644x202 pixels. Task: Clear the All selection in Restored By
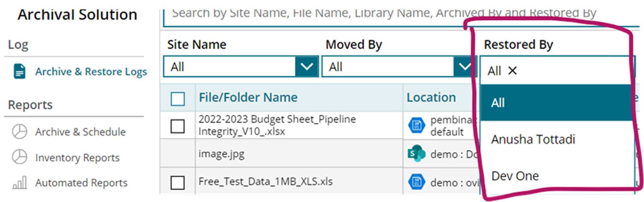(x=512, y=70)
